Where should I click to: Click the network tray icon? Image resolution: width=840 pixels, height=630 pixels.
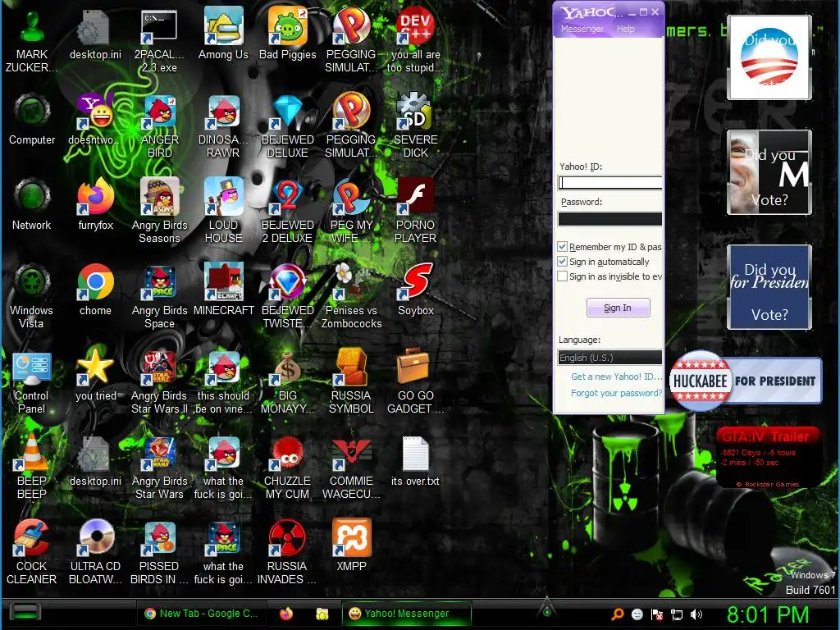click(x=677, y=614)
